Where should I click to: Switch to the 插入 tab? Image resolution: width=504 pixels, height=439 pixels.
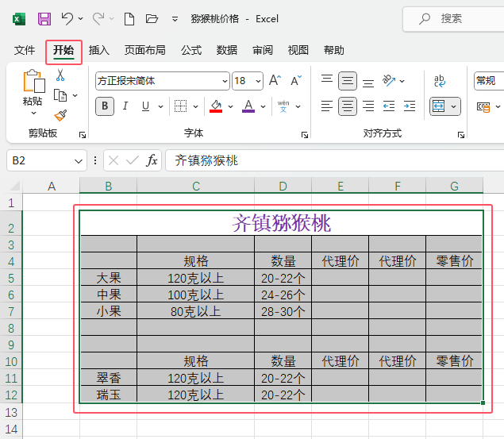click(99, 50)
